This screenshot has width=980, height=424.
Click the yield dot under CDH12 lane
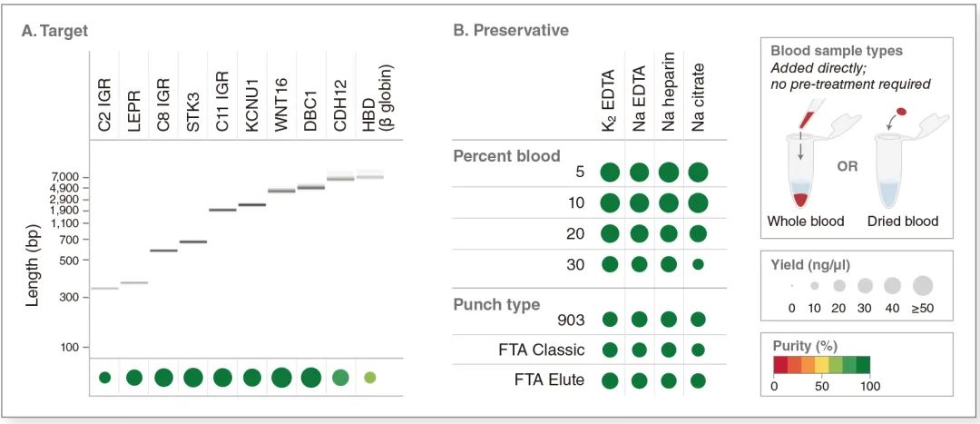point(340,377)
